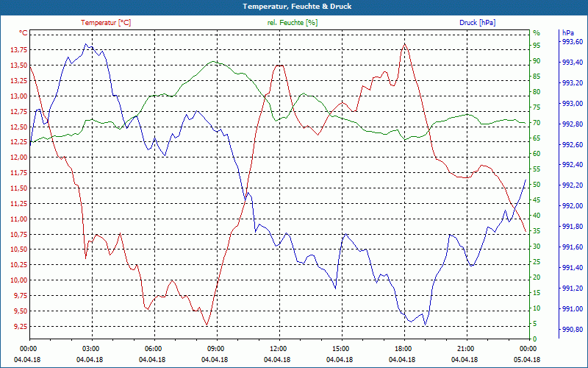588x368 pixels.
Task: Click the 0 humidity axis value
Action: 535,339
